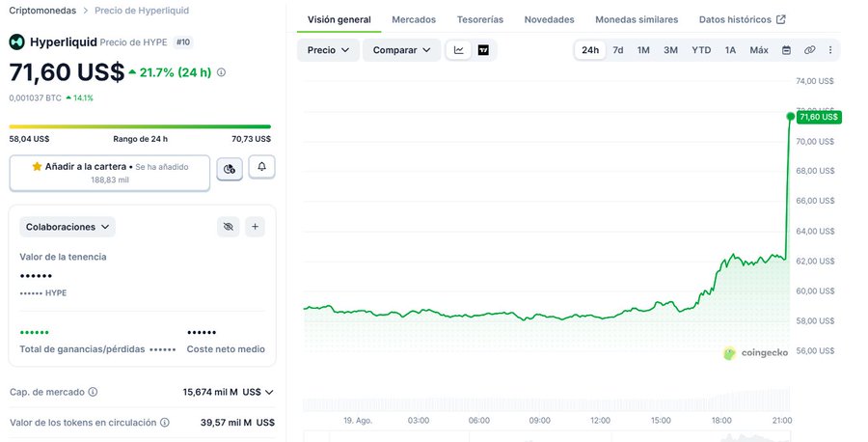Click the price alert bell icon
This screenshot has height=442, width=868.
pos(261,167)
